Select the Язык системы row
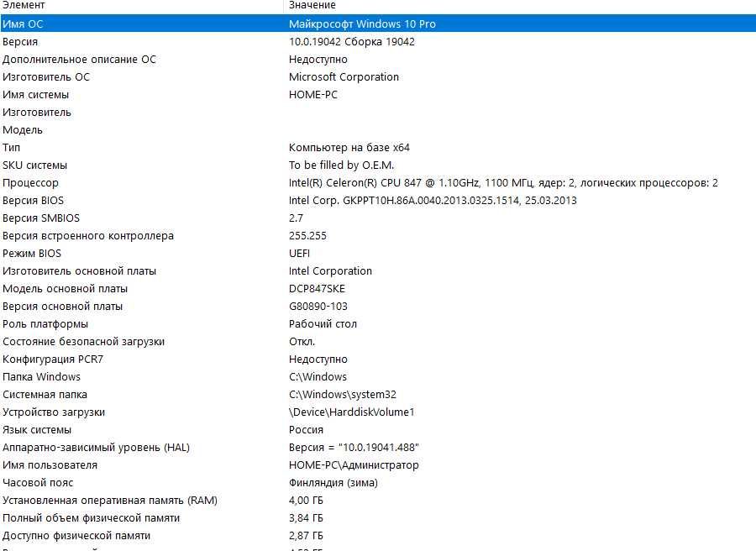The image size is (756, 551). 37,431
